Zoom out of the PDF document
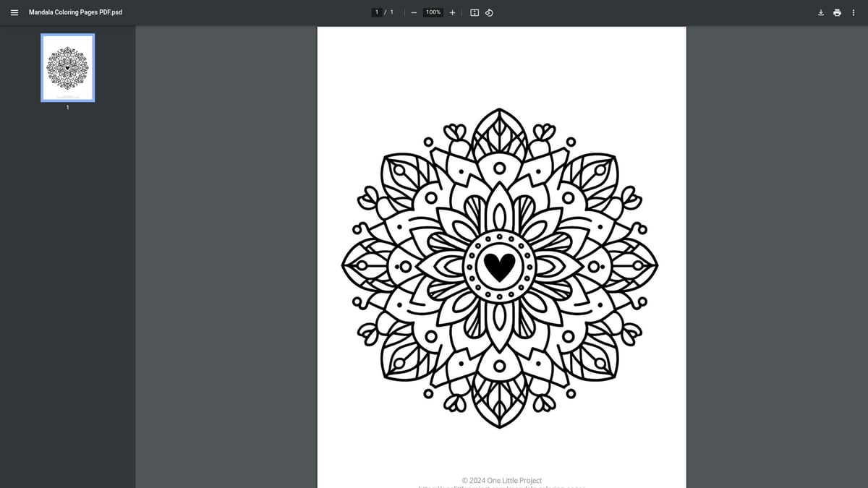The height and width of the screenshot is (488, 868). 414,12
